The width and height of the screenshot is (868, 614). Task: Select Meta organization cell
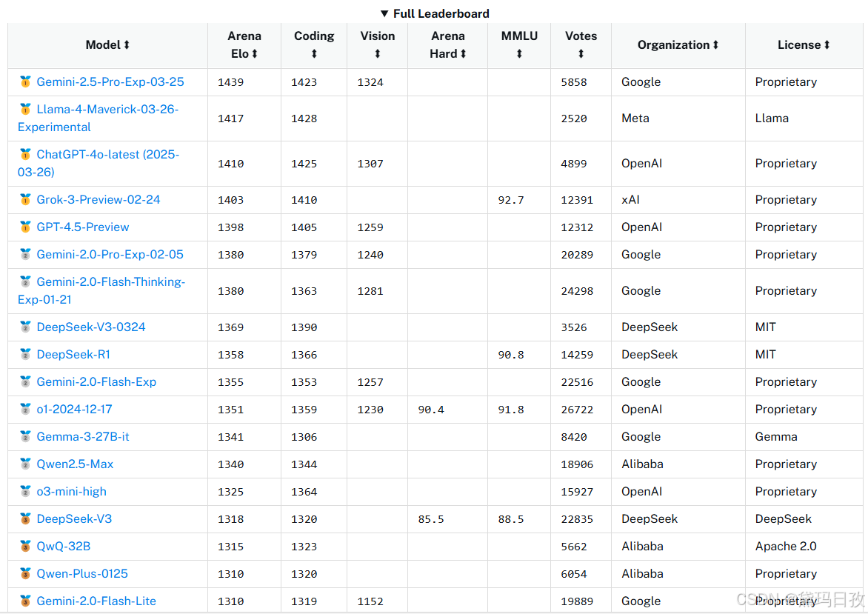coord(635,118)
